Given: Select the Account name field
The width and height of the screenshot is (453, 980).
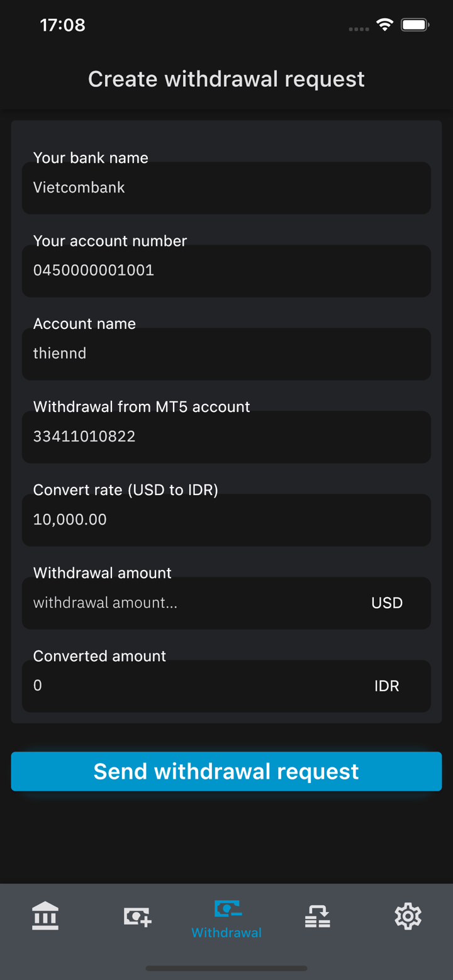Looking at the screenshot, I should tap(226, 354).
